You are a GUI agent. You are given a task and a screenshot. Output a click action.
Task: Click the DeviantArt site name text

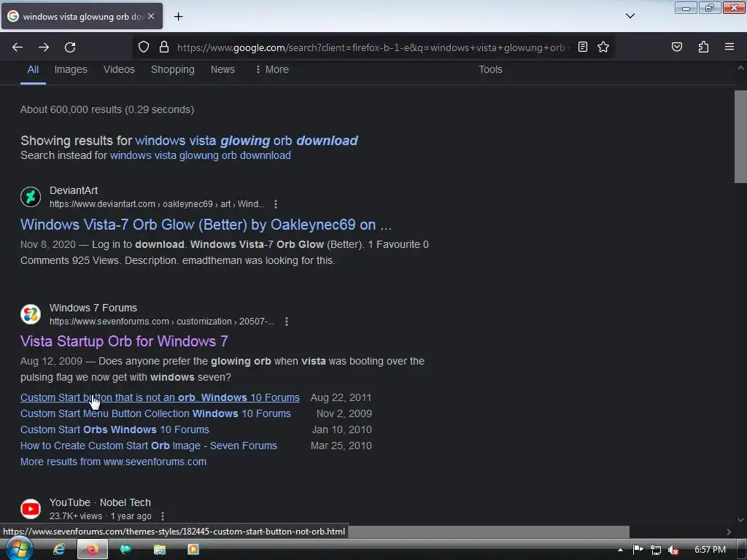74,190
